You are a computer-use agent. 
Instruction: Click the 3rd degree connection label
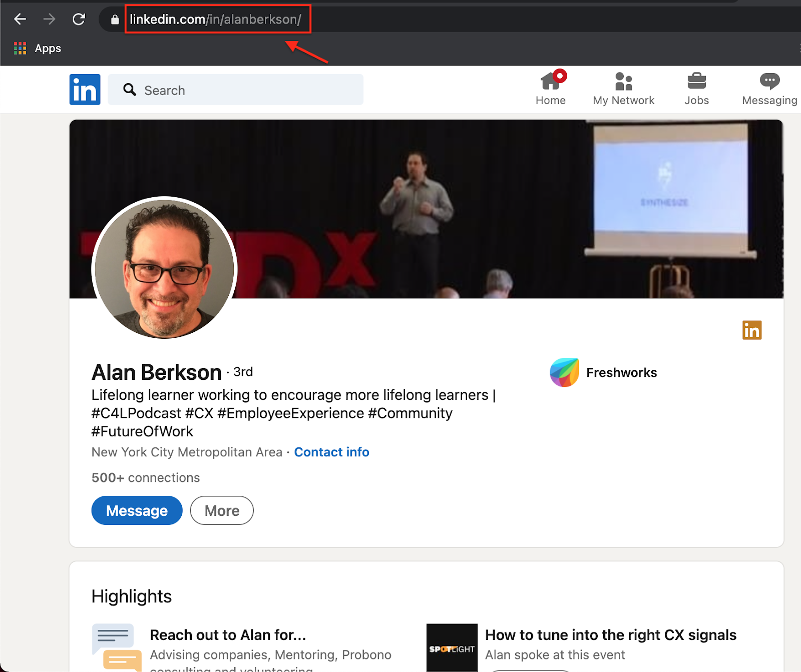tap(243, 372)
